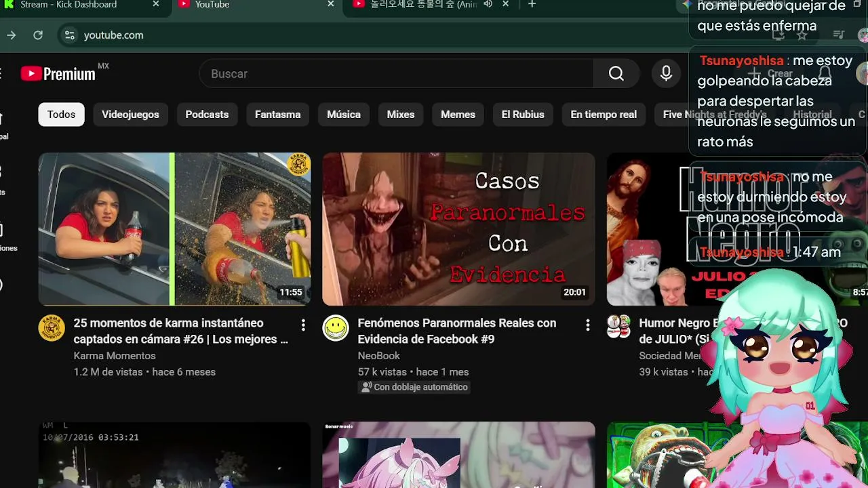Filter the feed by Música
The width and height of the screenshot is (868, 488).
coord(344,115)
